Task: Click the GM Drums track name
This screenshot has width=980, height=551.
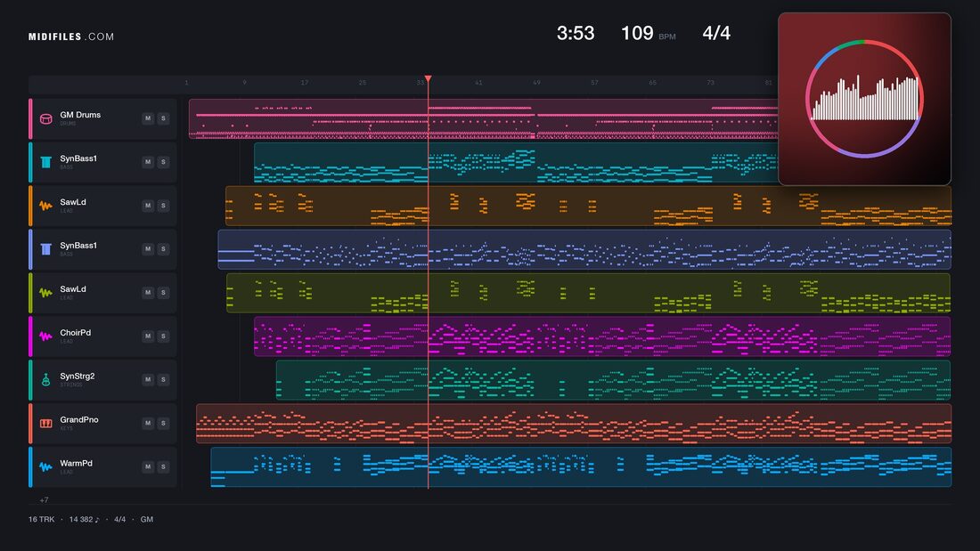Action: tap(80, 115)
